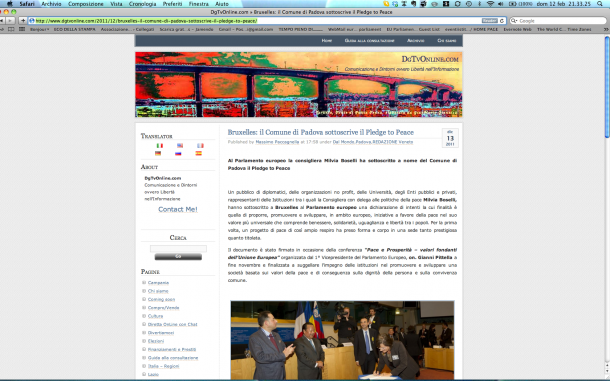610x381 pixels.
Task: Reload page with the refresh icon
Action: click(502, 21)
